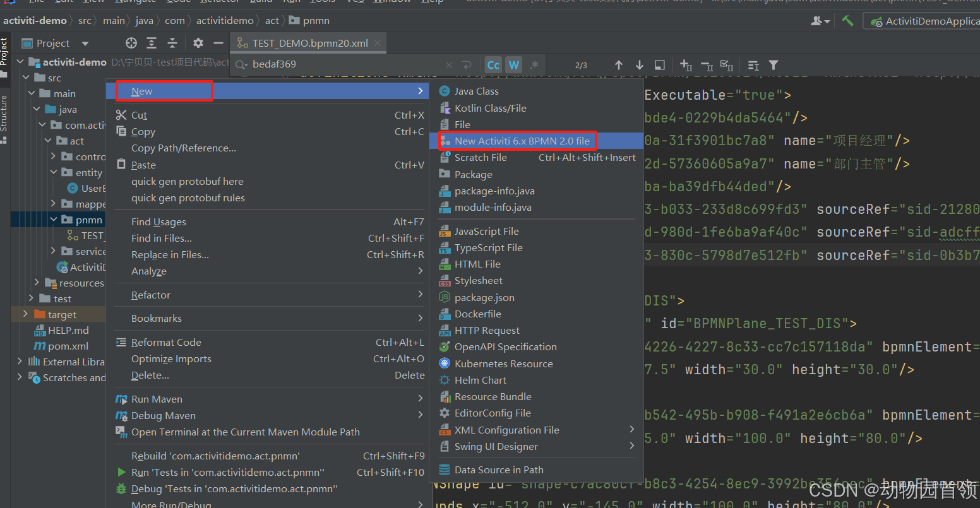
Task: Click the search field containing bedaf369
Action: coord(341,64)
